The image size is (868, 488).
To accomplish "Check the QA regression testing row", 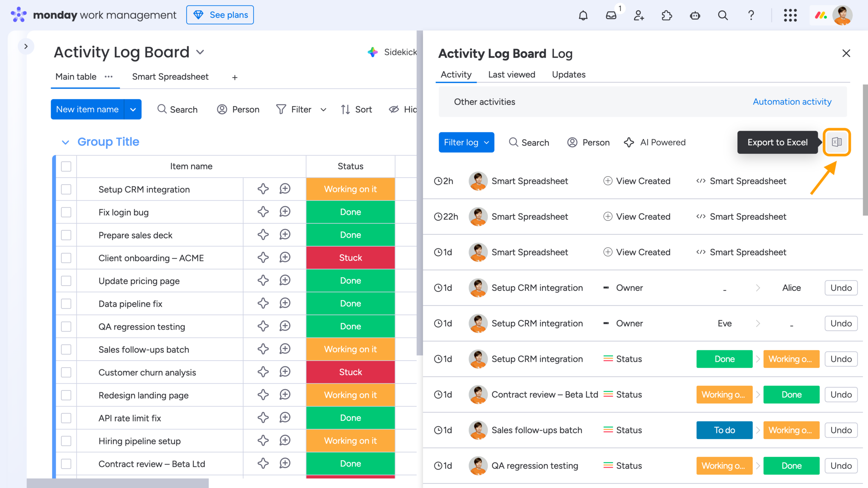I will coord(66,326).
